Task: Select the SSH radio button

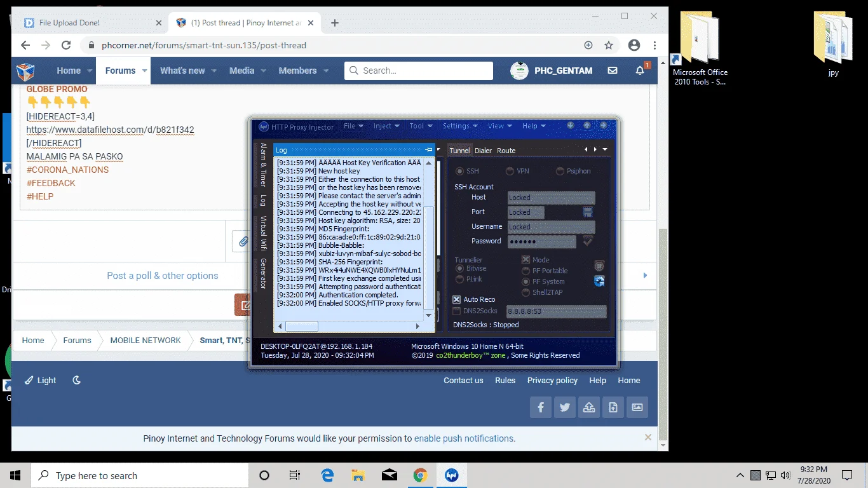Action: (x=459, y=171)
